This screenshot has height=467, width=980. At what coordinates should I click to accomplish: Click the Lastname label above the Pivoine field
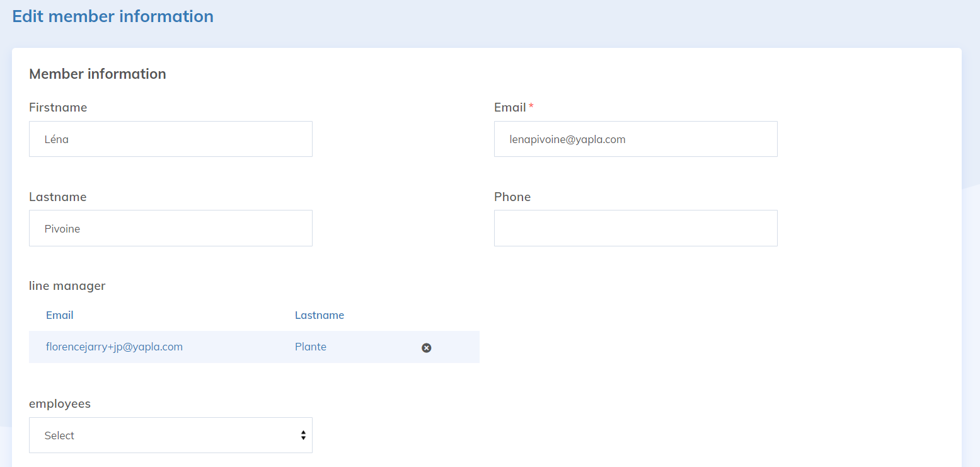(x=58, y=197)
